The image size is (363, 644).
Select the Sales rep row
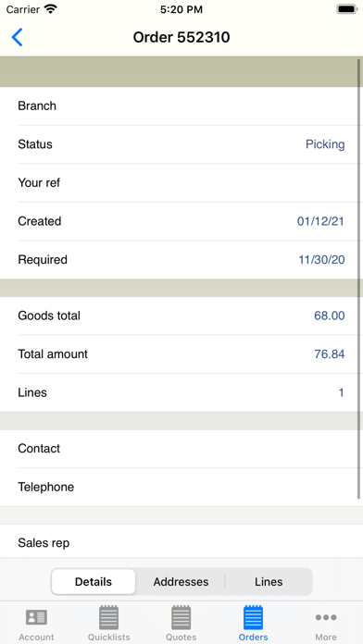(181, 541)
